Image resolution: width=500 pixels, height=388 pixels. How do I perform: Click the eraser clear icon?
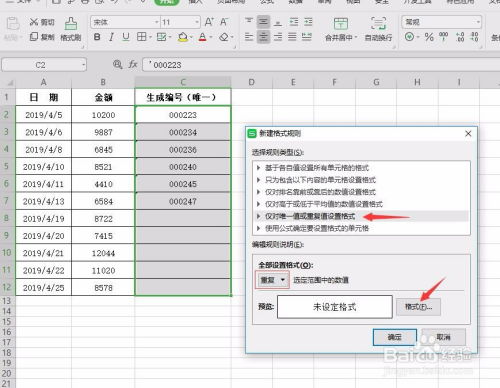(x=224, y=37)
